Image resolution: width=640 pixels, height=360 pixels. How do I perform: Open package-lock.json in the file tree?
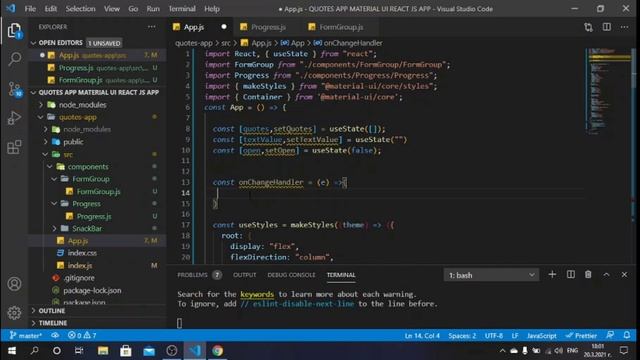[92, 290]
